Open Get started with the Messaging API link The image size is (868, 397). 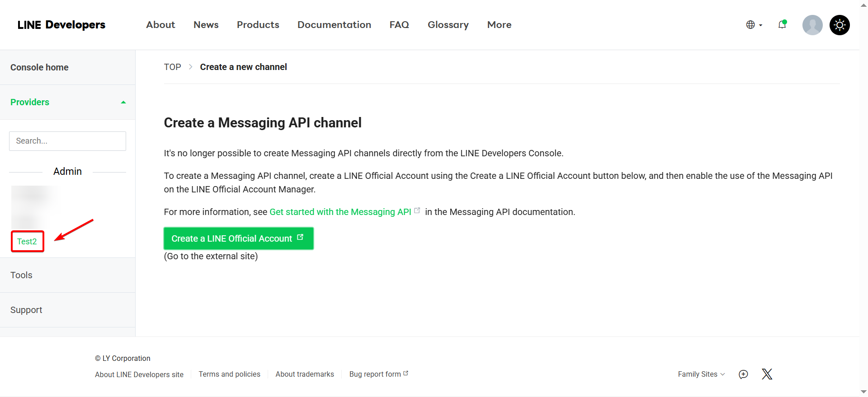click(x=340, y=212)
